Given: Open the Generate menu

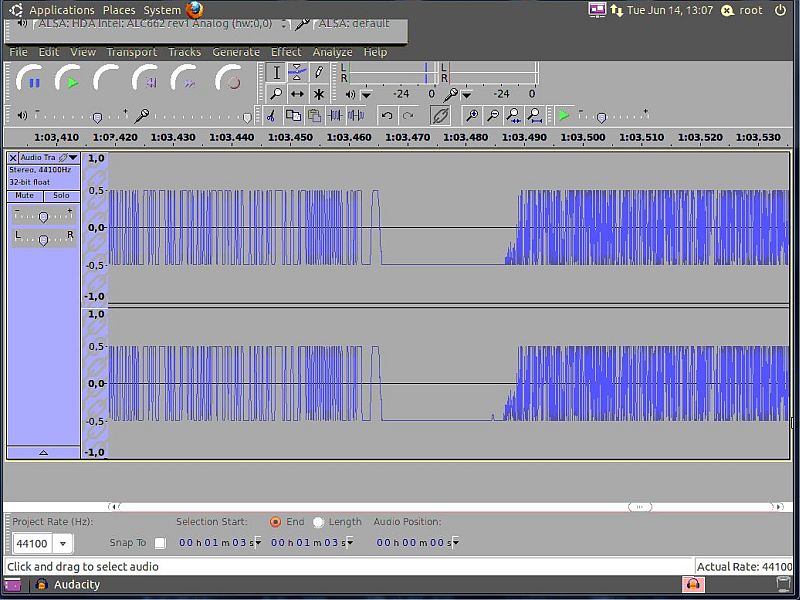Looking at the screenshot, I should (236, 52).
